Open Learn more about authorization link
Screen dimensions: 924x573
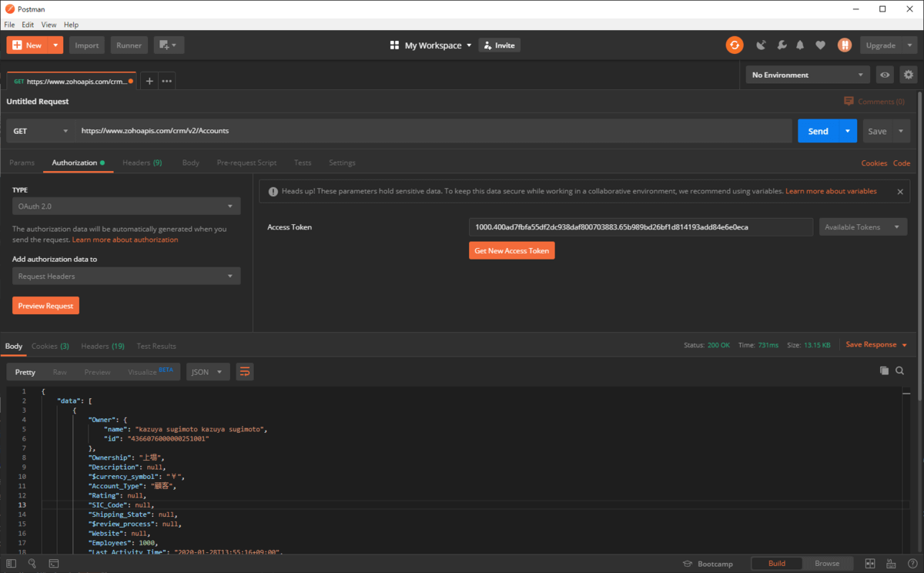[125, 240]
